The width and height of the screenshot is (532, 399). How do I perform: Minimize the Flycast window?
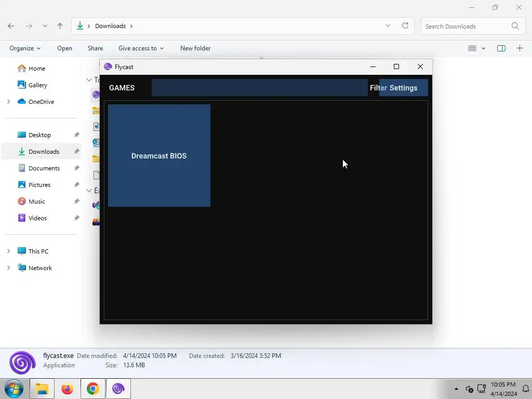point(373,67)
